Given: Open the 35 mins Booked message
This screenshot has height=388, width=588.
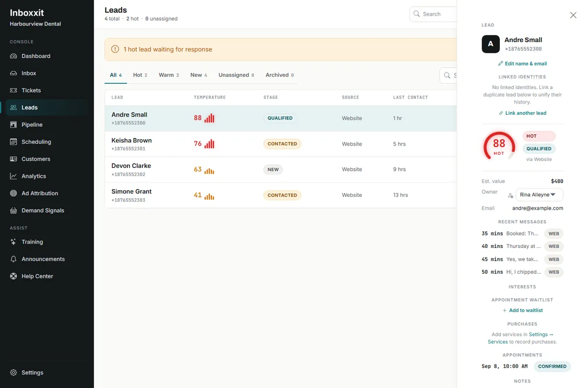Looking at the screenshot, I should pyautogui.click(x=522, y=234).
